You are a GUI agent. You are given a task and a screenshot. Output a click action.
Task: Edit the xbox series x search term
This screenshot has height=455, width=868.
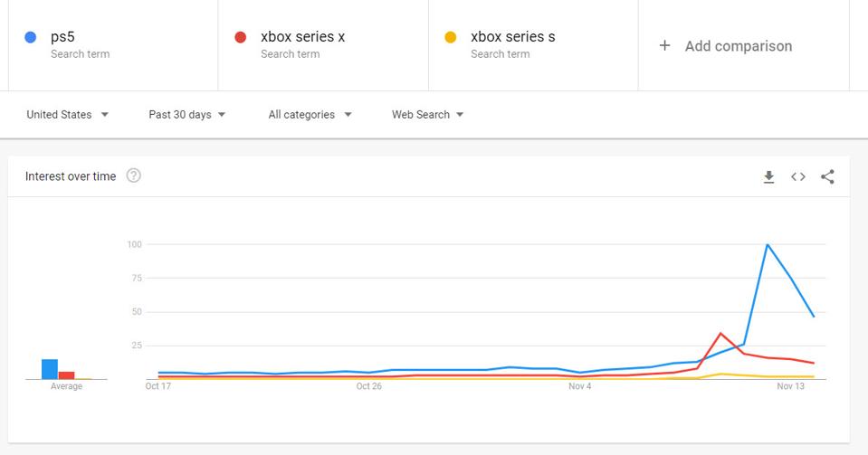pos(302,37)
